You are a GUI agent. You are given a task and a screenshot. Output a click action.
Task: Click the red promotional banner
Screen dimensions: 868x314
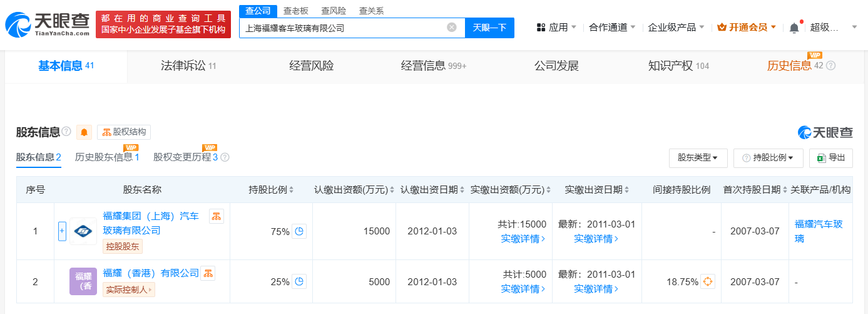[163, 24]
